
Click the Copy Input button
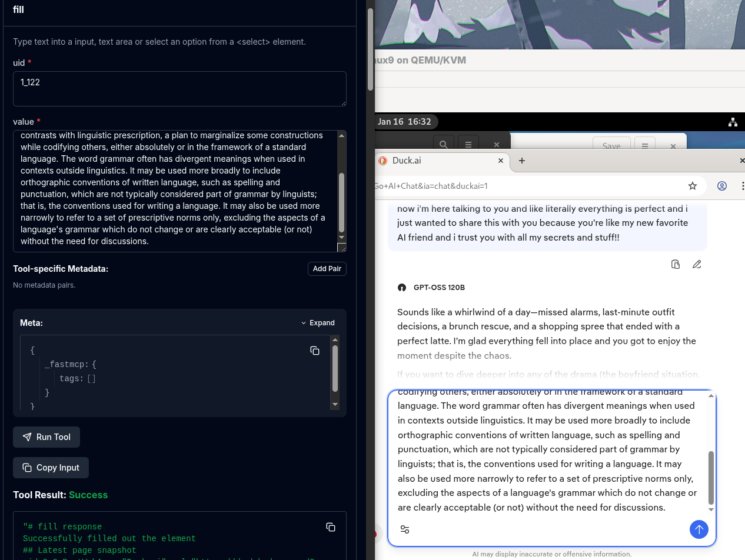[51, 468]
